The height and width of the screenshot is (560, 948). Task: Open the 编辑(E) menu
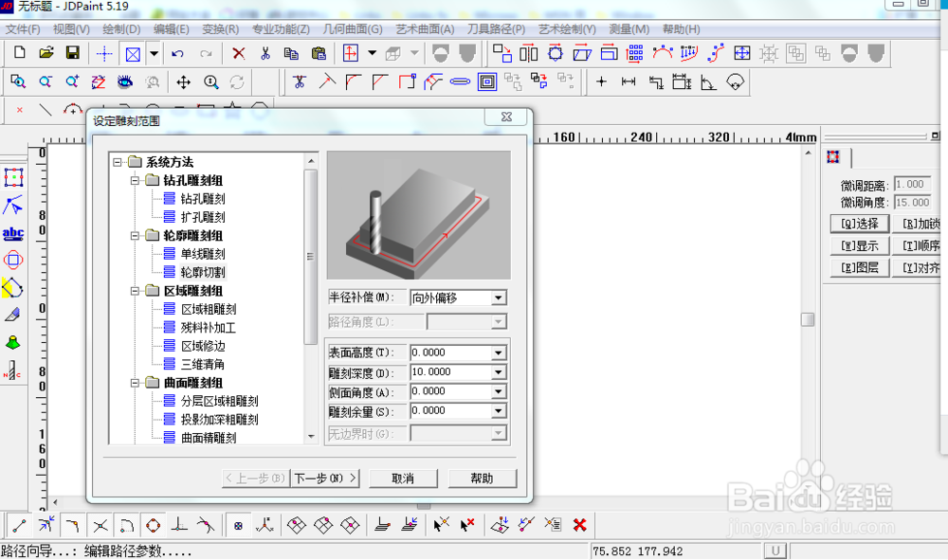[171, 29]
